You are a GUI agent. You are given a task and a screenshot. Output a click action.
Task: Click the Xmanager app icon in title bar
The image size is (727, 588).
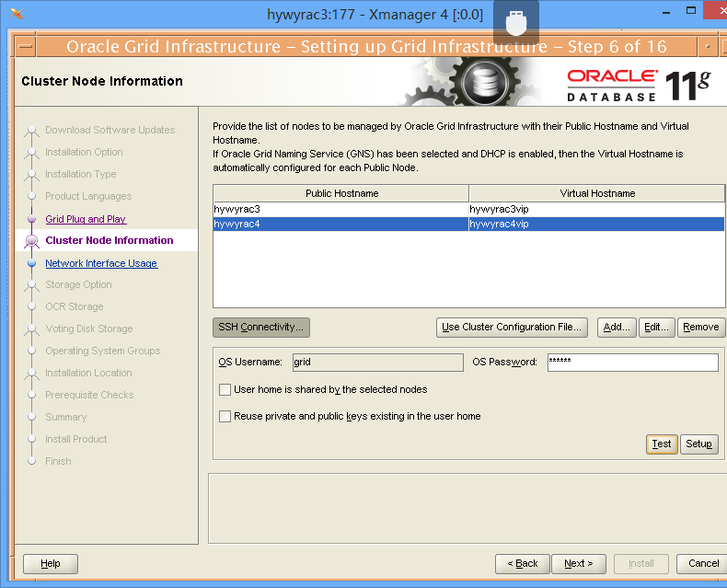pyautogui.click(x=17, y=14)
